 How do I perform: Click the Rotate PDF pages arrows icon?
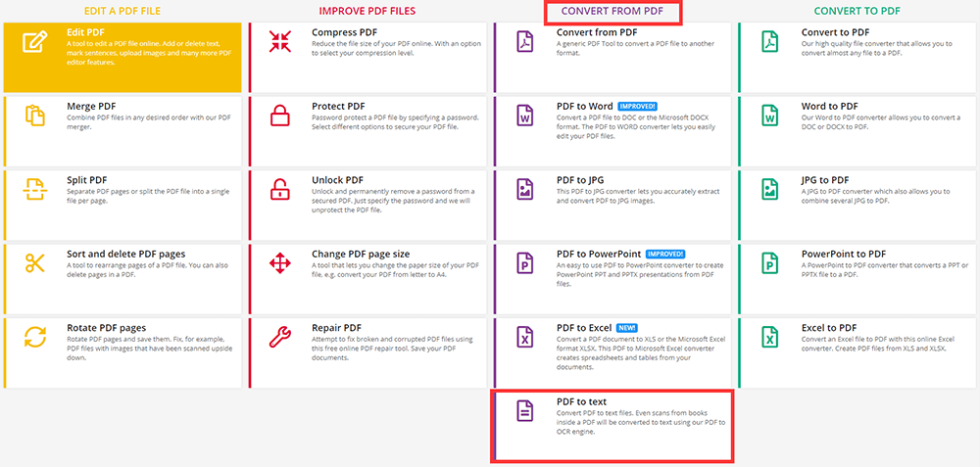tap(35, 338)
